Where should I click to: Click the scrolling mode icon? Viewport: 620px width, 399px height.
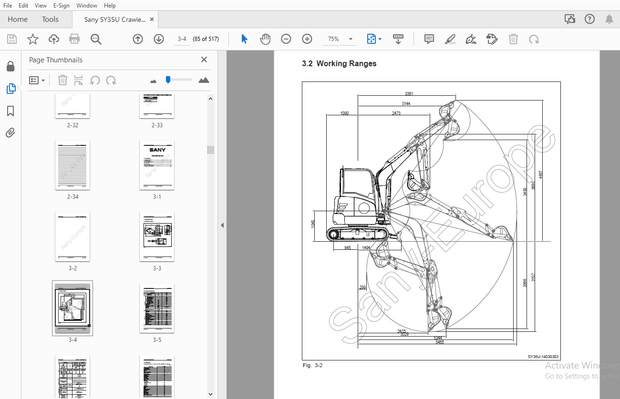click(398, 39)
